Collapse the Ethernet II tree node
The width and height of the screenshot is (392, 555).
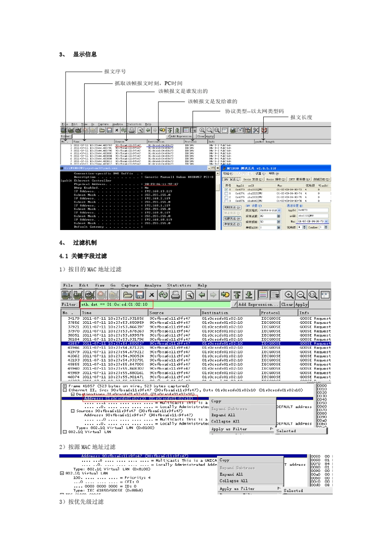pos(65,390)
